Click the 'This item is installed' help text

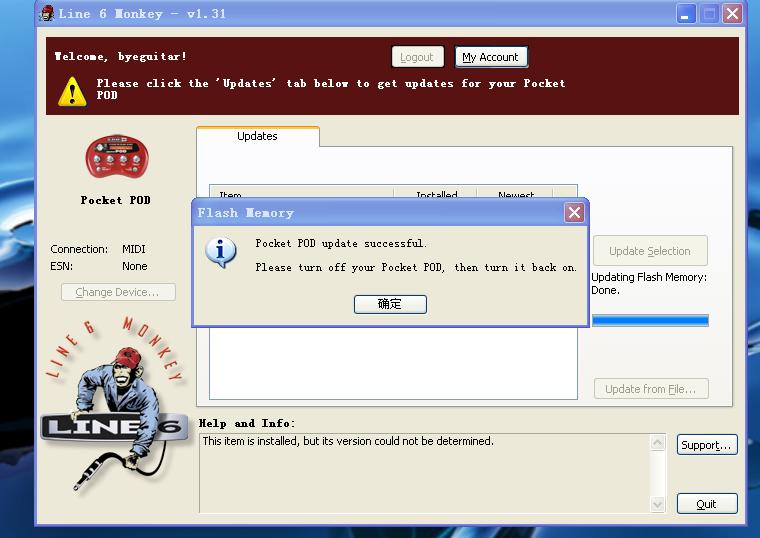[x=348, y=441]
